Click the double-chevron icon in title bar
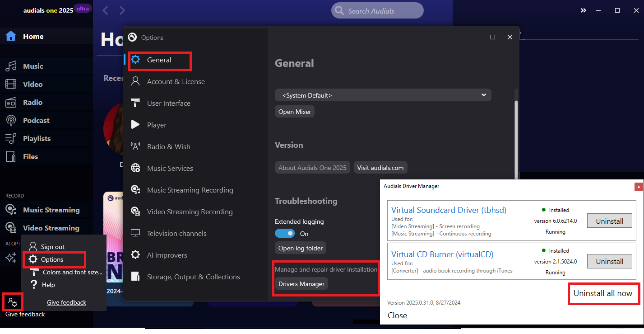Screen dimensions: 644x334 [584, 10]
